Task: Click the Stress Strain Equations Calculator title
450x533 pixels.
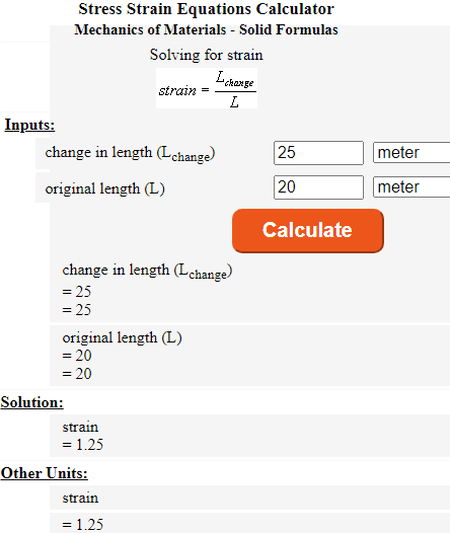Action: tap(206, 9)
